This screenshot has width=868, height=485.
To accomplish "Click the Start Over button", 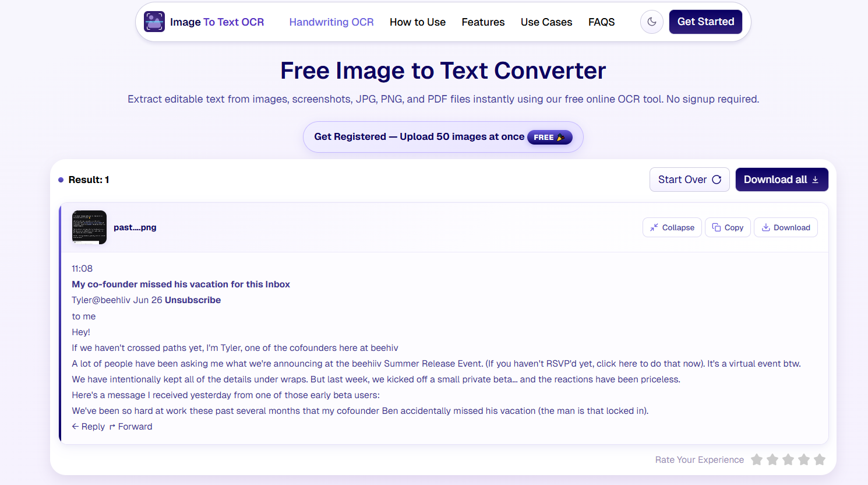I will click(690, 180).
